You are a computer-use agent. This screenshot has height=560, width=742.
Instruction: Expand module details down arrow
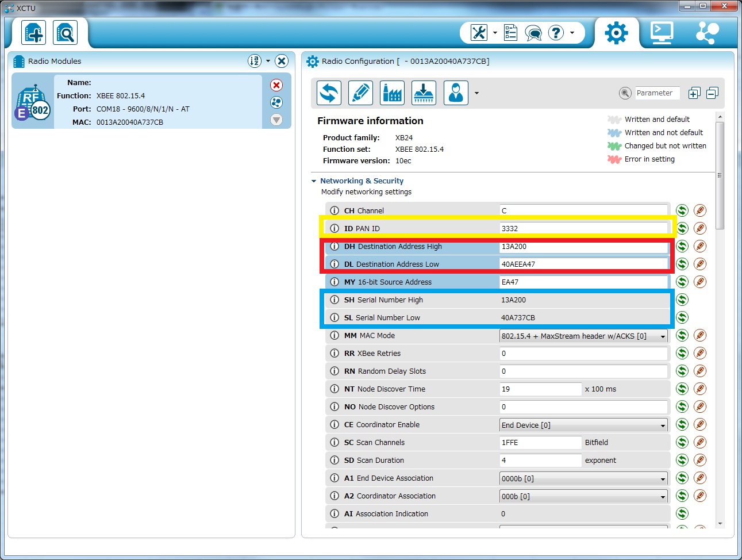pos(276,120)
